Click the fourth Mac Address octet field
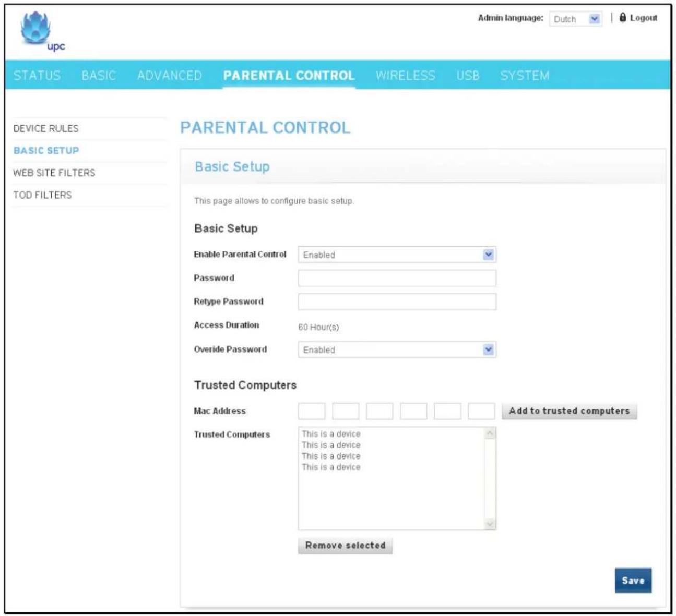This screenshot has height=616, width=676. click(413, 411)
